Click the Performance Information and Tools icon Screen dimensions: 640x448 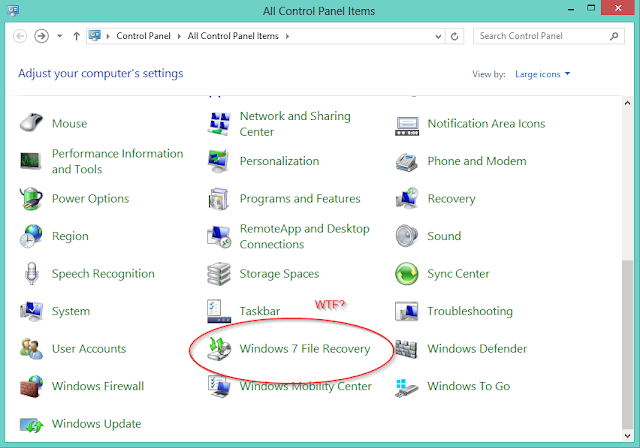tap(31, 161)
